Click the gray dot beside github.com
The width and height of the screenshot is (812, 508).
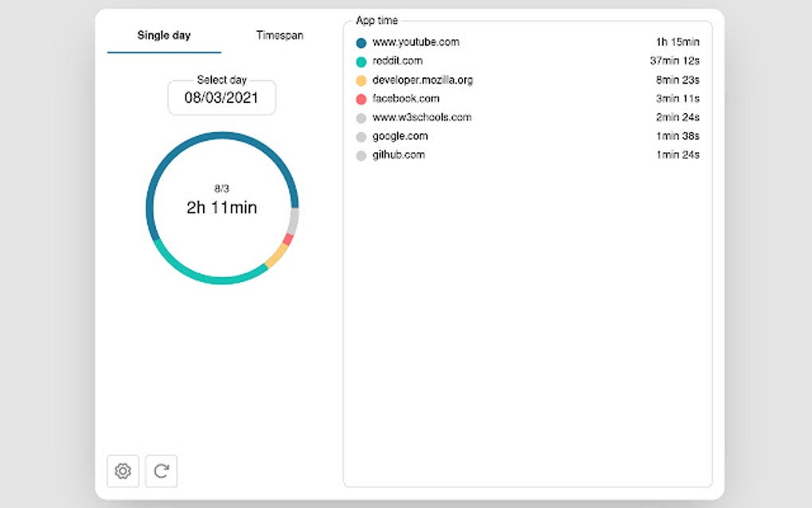click(x=362, y=154)
